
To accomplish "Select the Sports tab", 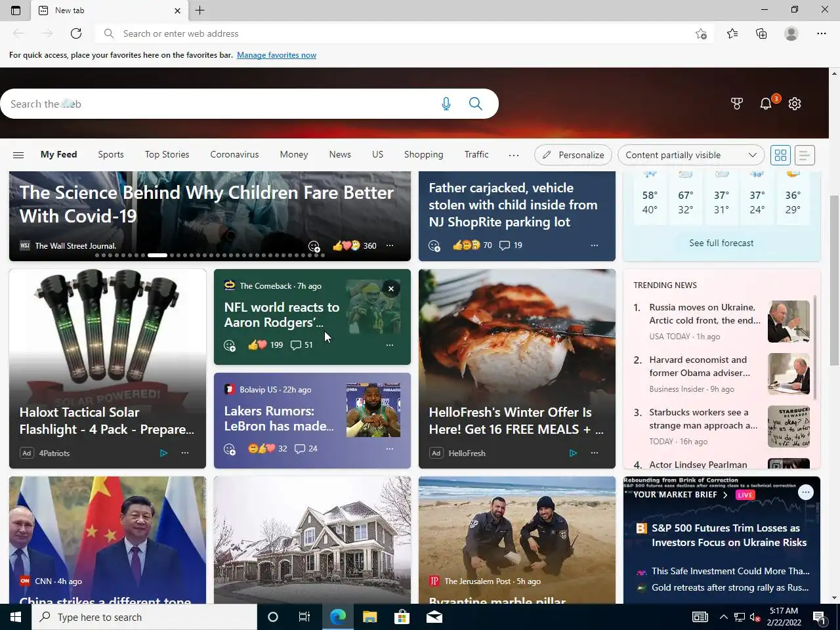I will 111,155.
